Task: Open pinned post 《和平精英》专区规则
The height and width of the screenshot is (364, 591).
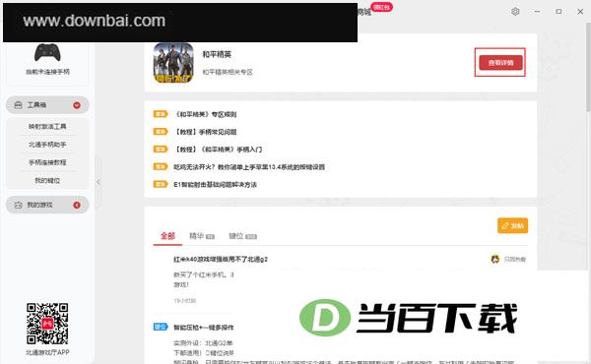Action: (205, 114)
